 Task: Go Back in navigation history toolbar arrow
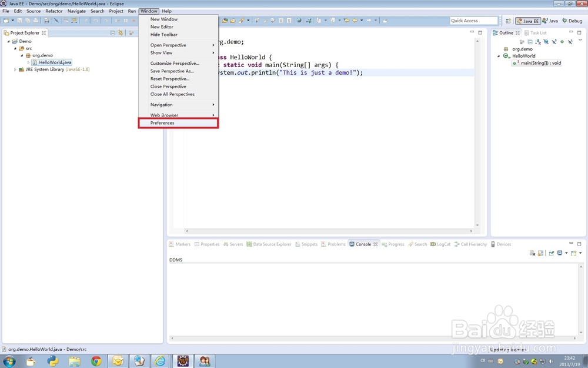pos(355,20)
